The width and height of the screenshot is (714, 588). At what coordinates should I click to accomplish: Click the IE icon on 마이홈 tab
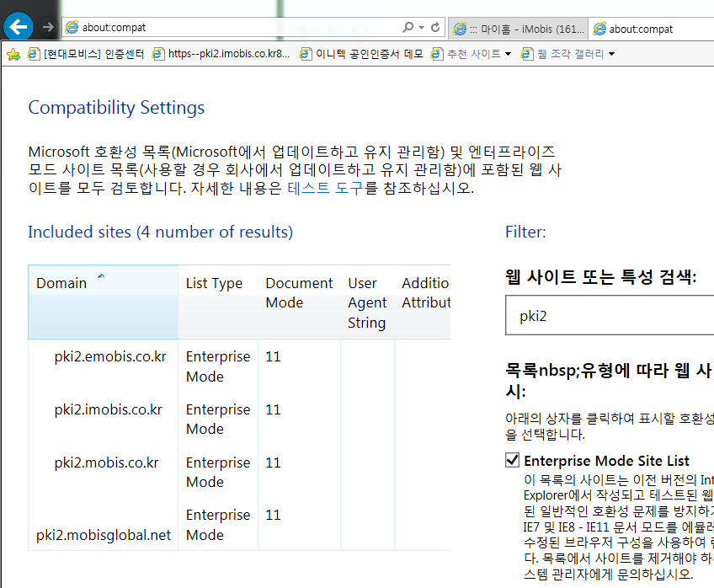point(460,29)
